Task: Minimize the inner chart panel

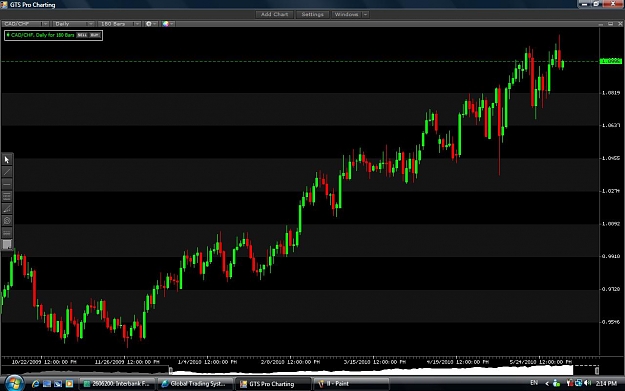Action: [601, 24]
